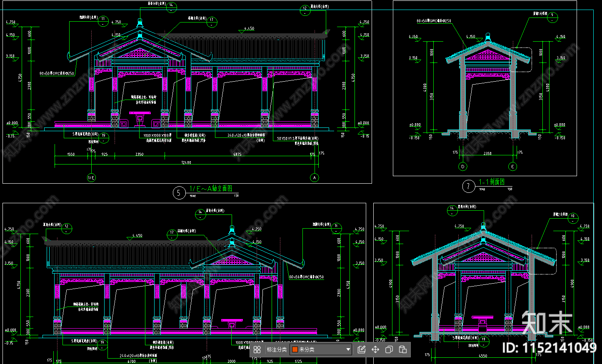Select detail callout bubble 10

tap(573, 218)
